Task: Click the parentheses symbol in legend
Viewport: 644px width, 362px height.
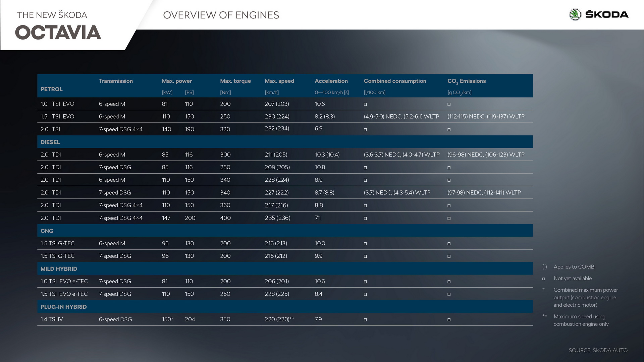Action: click(544, 267)
